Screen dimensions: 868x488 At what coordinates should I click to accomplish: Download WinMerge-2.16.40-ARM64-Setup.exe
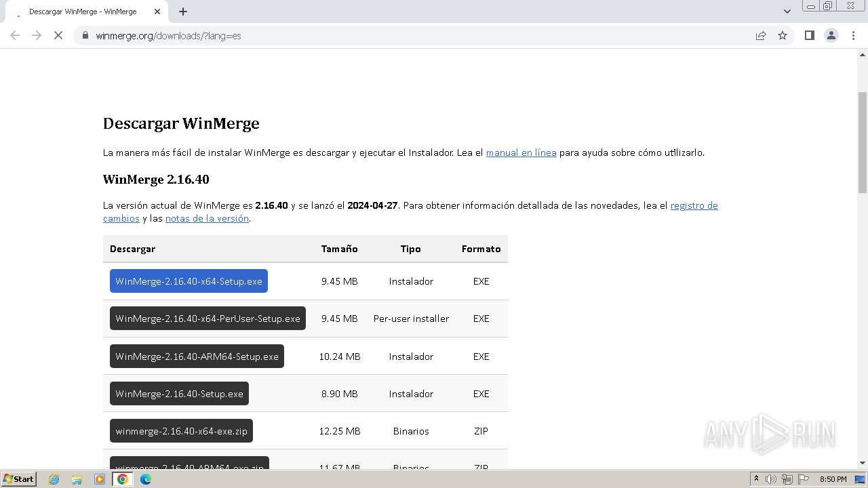click(x=197, y=357)
